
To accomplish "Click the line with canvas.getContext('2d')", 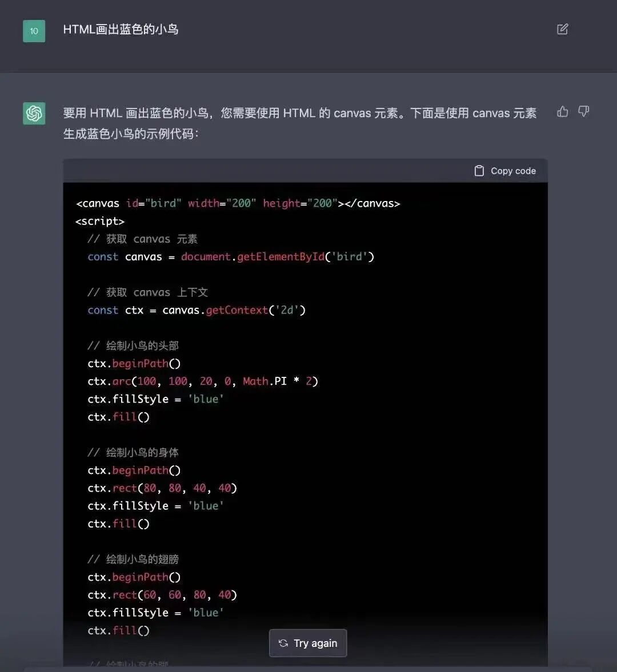I will pyautogui.click(x=197, y=310).
